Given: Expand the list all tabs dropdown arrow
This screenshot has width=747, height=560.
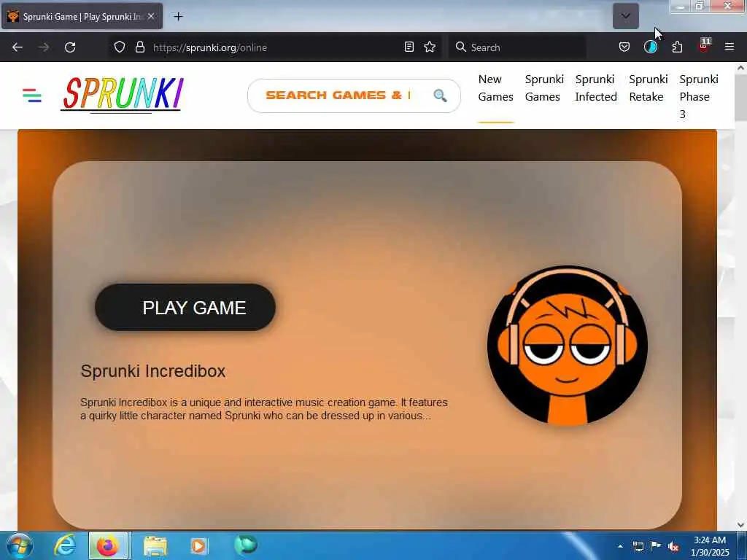Looking at the screenshot, I should click(x=625, y=16).
